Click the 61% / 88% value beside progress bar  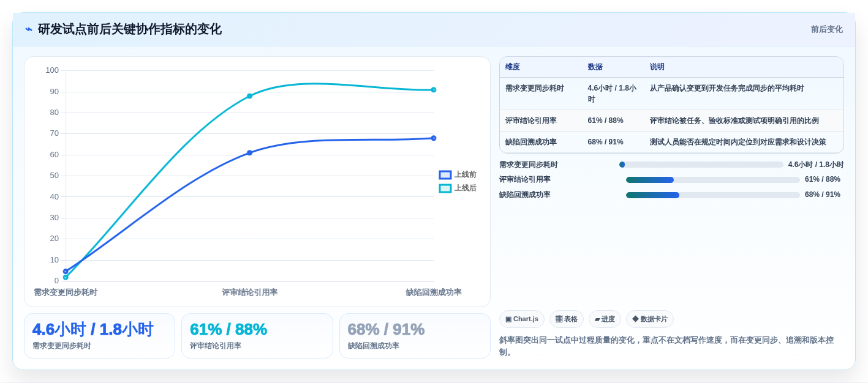click(823, 180)
